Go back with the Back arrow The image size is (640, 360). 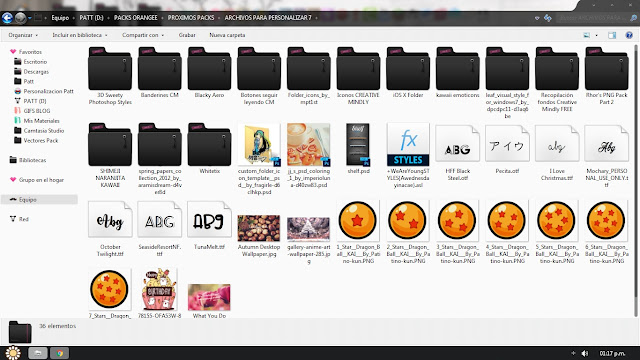pos(7,18)
